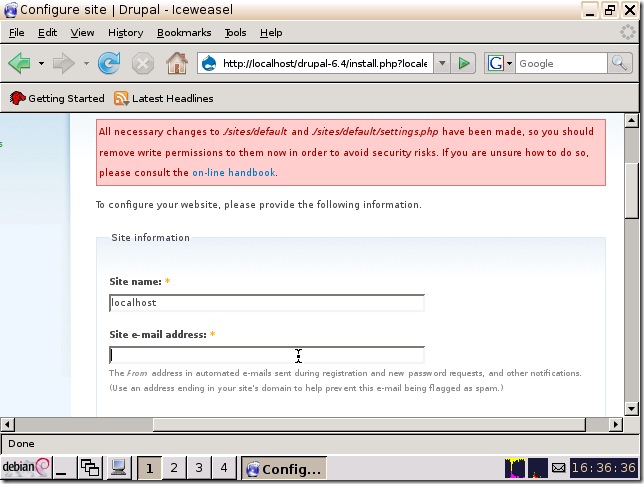The image size is (644, 484).
Task: Open the Help menu
Action: pyautogui.click(x=271, y=32)
